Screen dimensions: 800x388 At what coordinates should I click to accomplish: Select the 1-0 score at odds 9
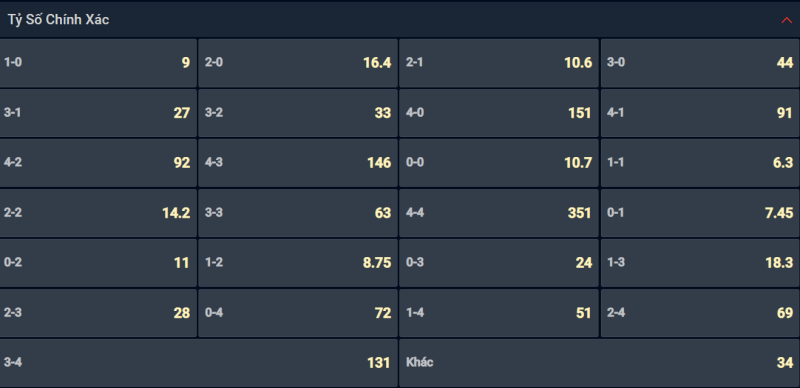click(x=98, y=63)
